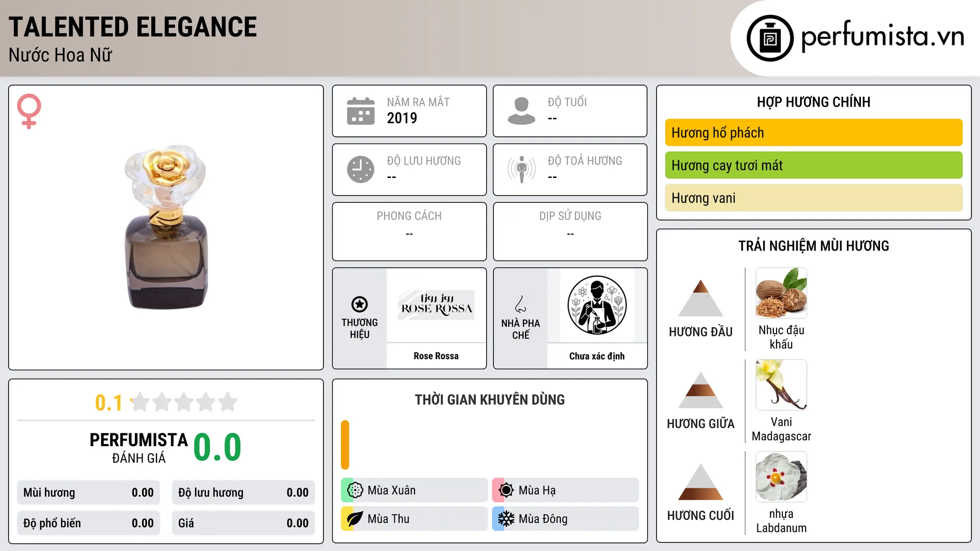
Task: Click the release year 2019 value
Action: [402, 118]
